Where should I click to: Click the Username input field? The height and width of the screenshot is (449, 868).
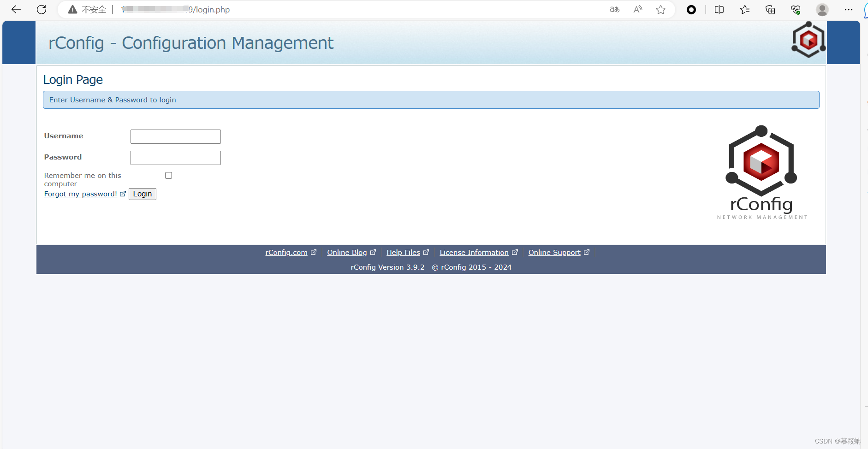[x=175, y=136]
